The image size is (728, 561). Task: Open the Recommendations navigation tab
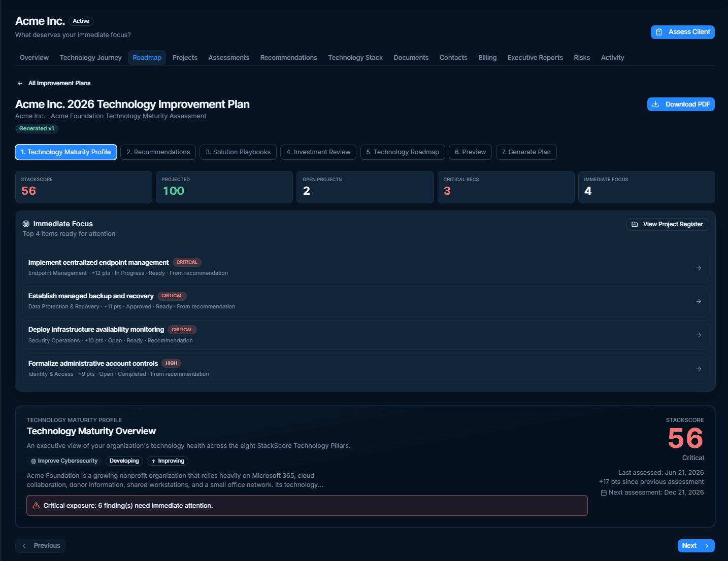coord(289,58)
